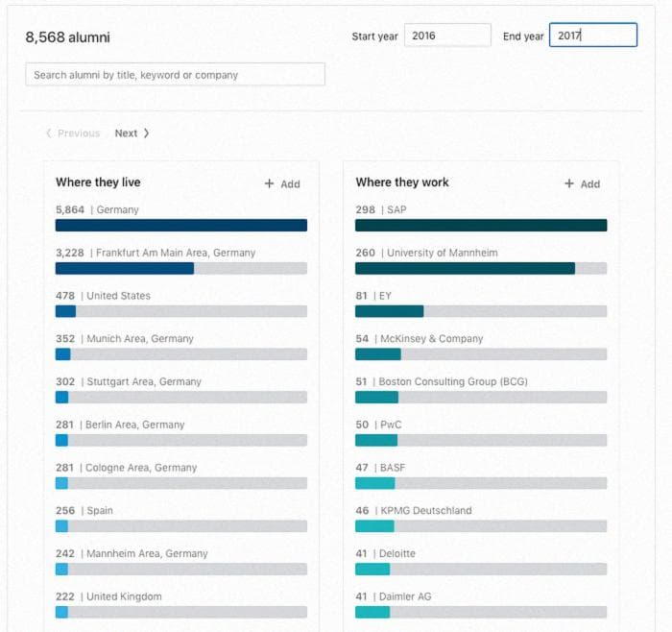The width and height of the screenshot is (672, 632).
Task: Click the '302 | Stuttgart Area, Germany' label
Action: (x=129, y=381)
